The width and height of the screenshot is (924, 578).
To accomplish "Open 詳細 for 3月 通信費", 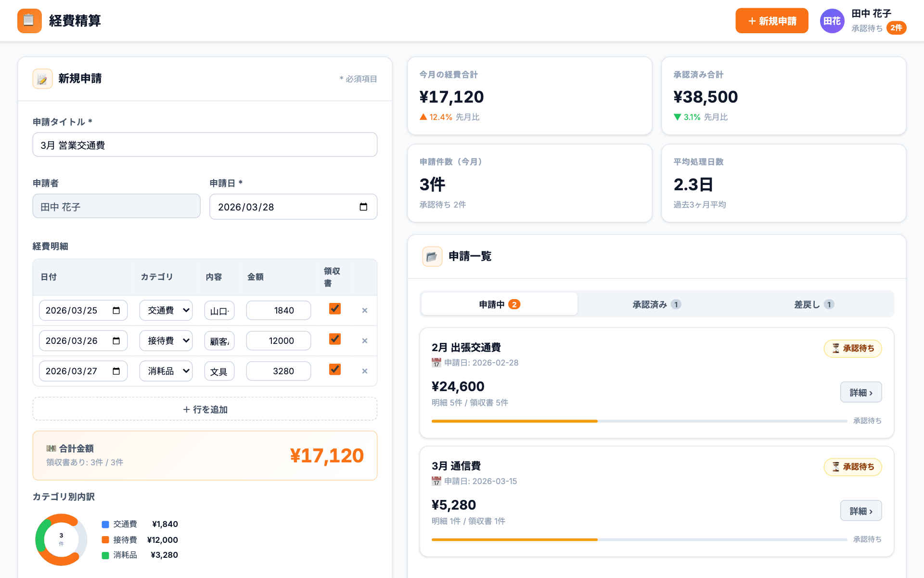I will click(861, 511).
